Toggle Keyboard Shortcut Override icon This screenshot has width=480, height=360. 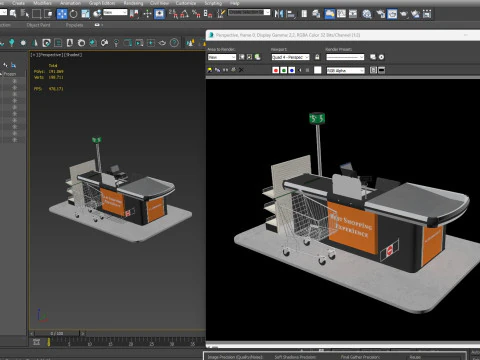click(x=159, y=14)
